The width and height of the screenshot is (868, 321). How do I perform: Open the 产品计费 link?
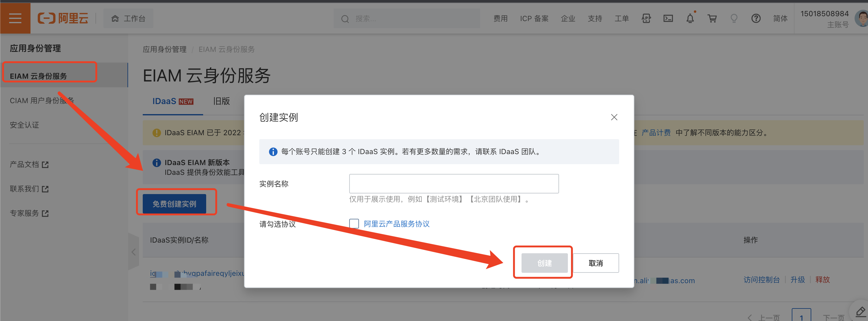click(x=656, y=133)
